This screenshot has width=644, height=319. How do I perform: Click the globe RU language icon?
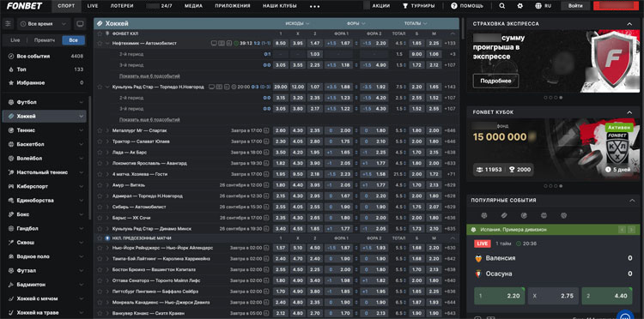click(539, 6)
